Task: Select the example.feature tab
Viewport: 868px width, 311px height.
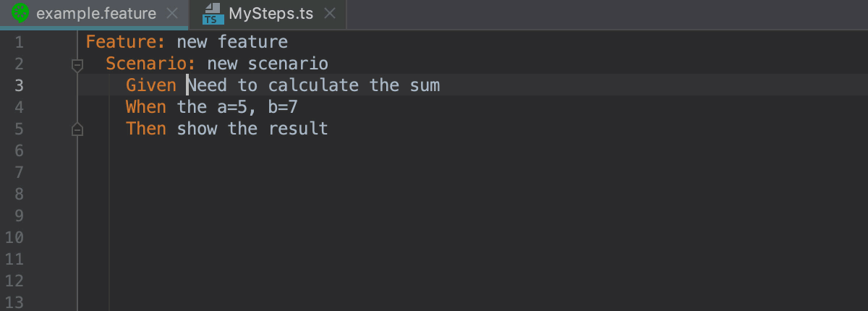Action: click(95, 13)
